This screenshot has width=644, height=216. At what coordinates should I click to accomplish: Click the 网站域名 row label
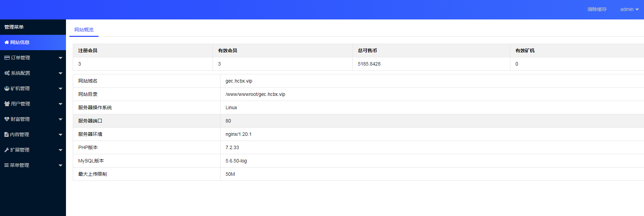click(x=88, y=81)
